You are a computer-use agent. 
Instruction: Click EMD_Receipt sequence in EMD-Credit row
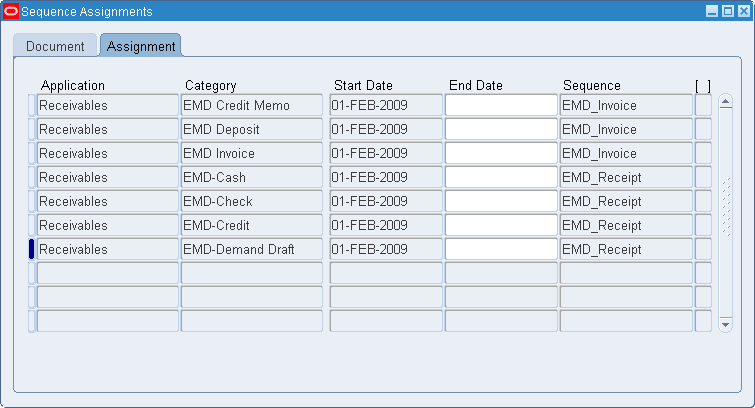click(x=626, y=225)
